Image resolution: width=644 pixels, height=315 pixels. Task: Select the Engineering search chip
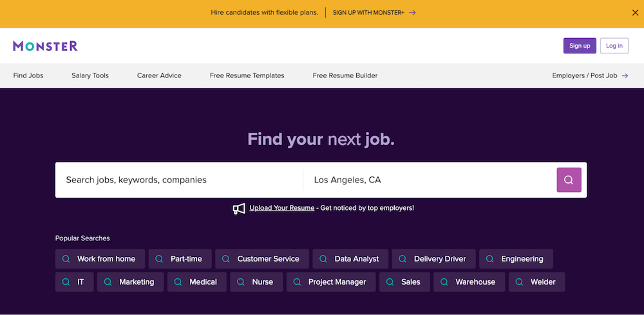pyautogui.click(x=516, y=259)
